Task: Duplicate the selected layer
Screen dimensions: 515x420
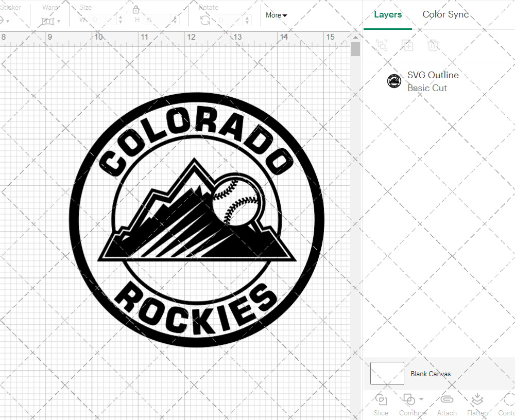Action: pos(407,45)
